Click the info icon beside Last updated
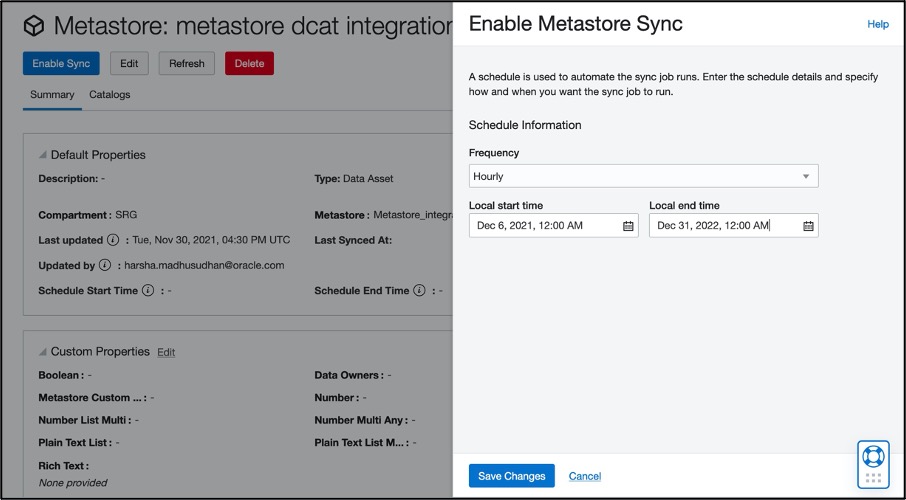906x500 pixels. click(113, 241)
